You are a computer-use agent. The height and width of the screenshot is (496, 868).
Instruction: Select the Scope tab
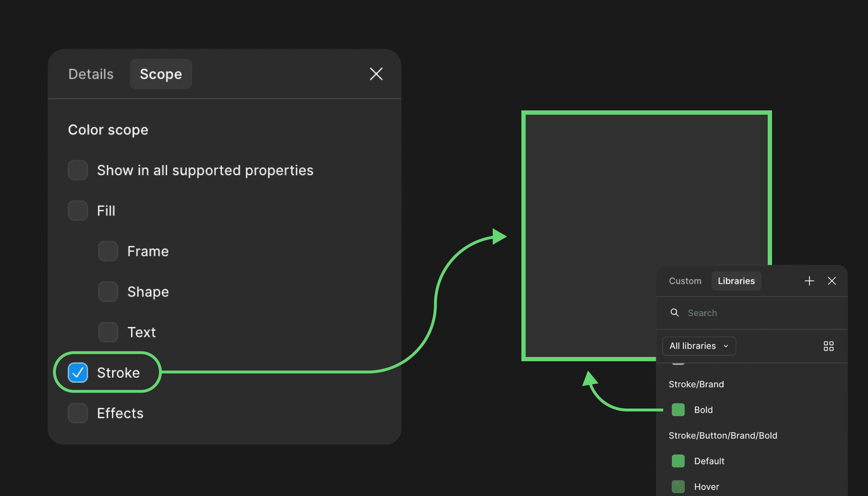[x=161, y=74]
